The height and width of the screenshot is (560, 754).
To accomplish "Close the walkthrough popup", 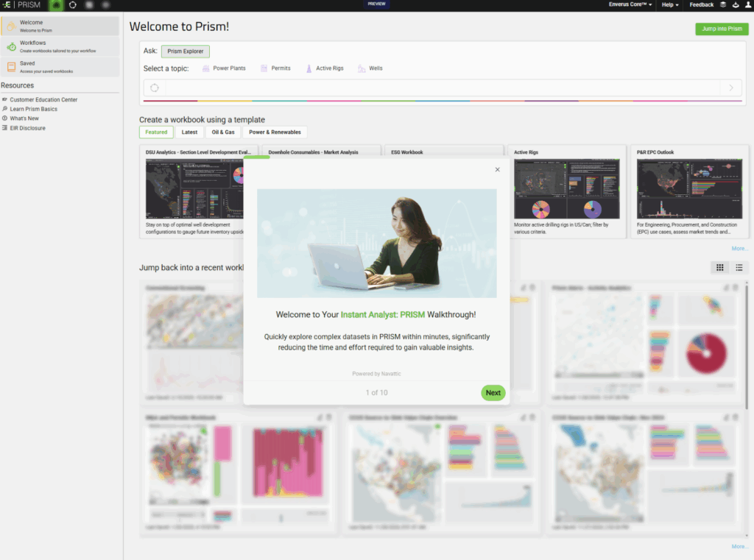I will click(x=497, y=169).
